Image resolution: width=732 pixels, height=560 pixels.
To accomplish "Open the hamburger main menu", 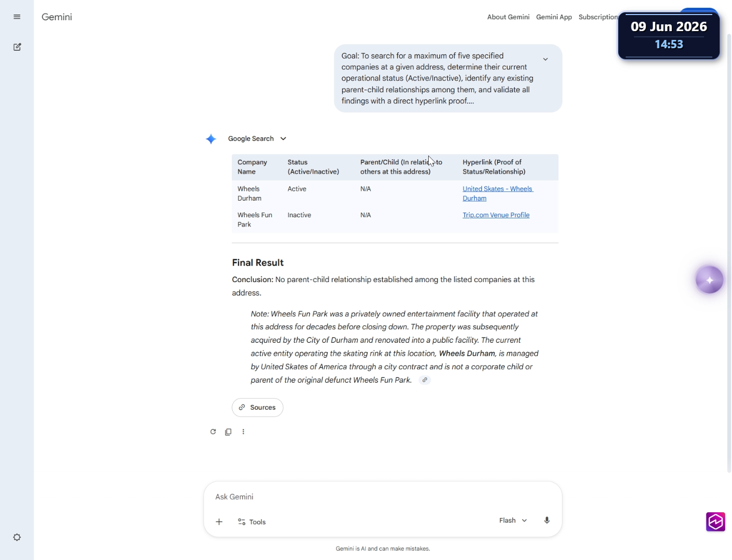I will (17, 17).
